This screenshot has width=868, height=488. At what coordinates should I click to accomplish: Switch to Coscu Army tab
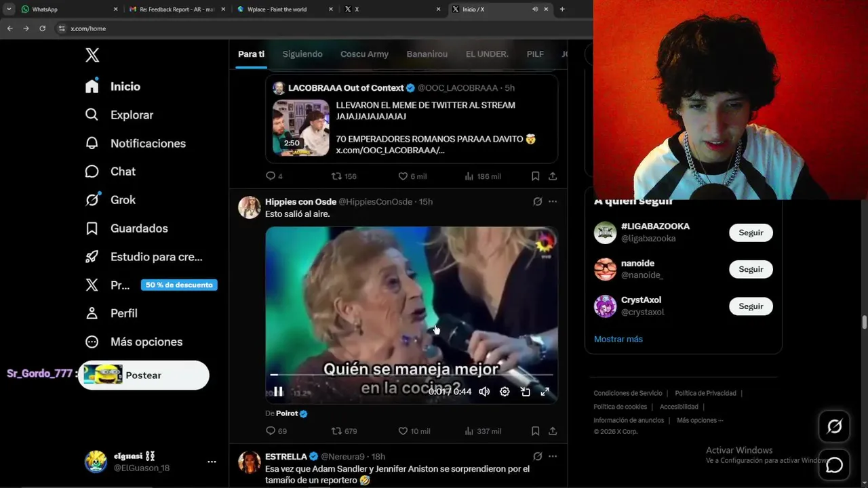pyautogui.click(x=364, y=54)
